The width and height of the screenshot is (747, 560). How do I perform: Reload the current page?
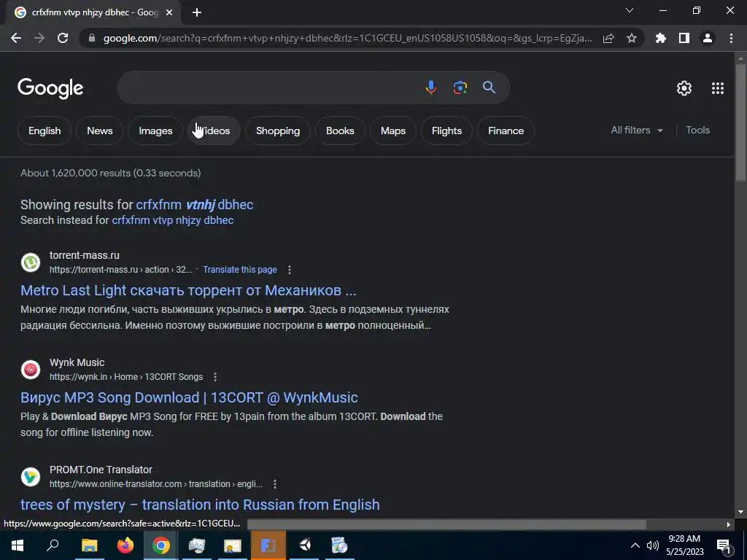point(63,38)
